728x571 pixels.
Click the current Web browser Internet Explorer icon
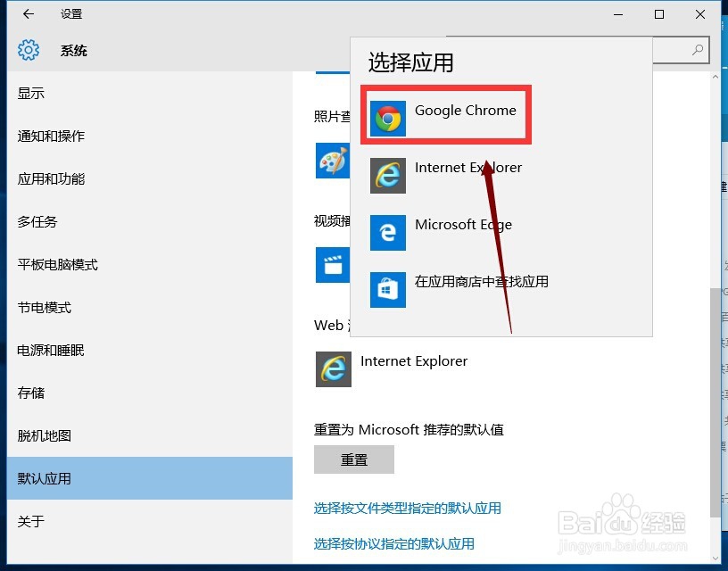334,369
